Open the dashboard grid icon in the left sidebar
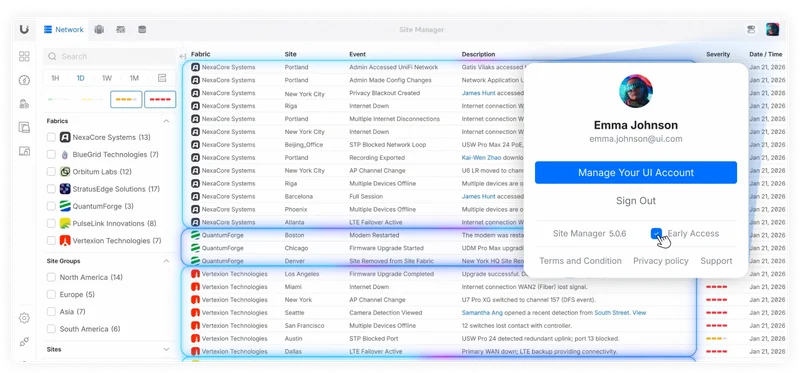This screenshot has height=373, width=800. (24, 56)
